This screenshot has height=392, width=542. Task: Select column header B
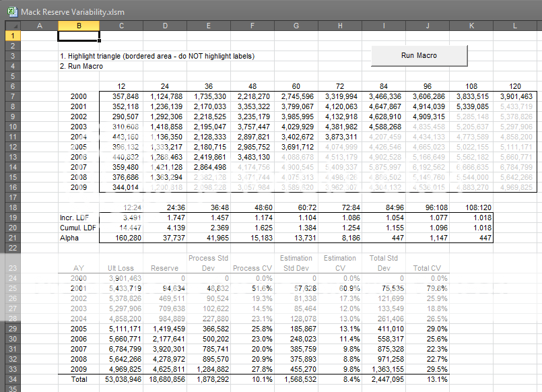tap(79, 25)
